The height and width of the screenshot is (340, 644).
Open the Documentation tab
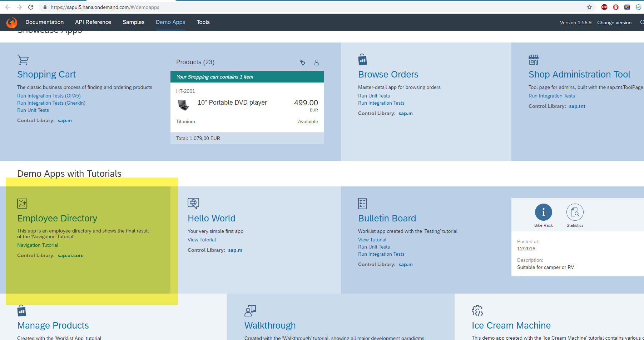click(45, 22)
